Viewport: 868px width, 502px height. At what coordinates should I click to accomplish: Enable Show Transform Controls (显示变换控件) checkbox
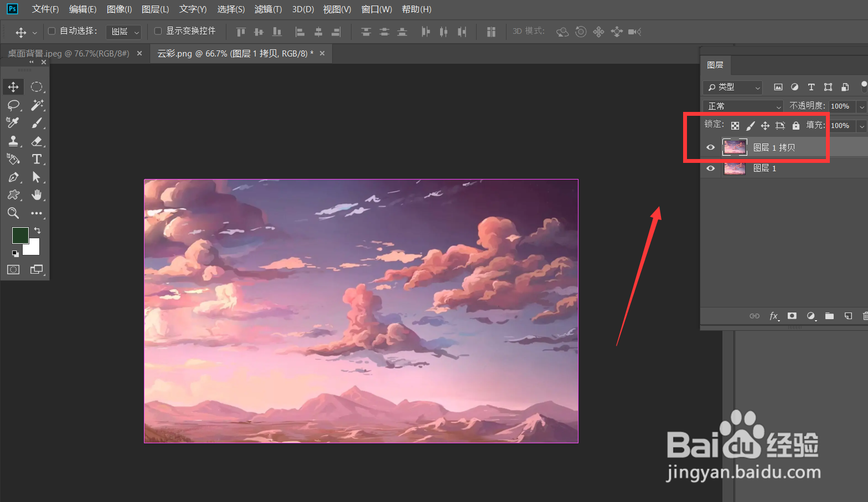(x=158, y=31)
